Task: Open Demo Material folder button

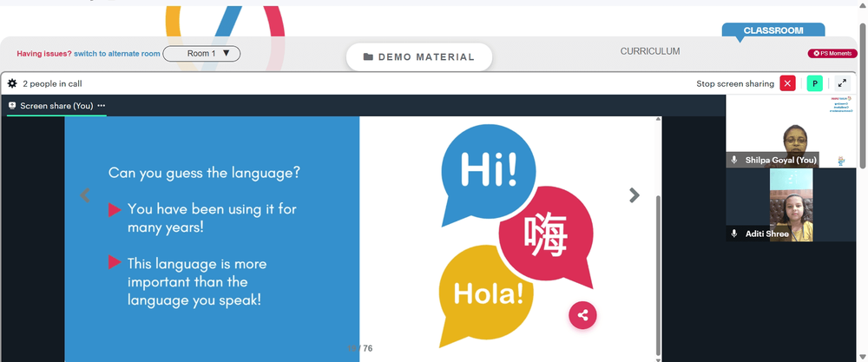Action: 419,57
